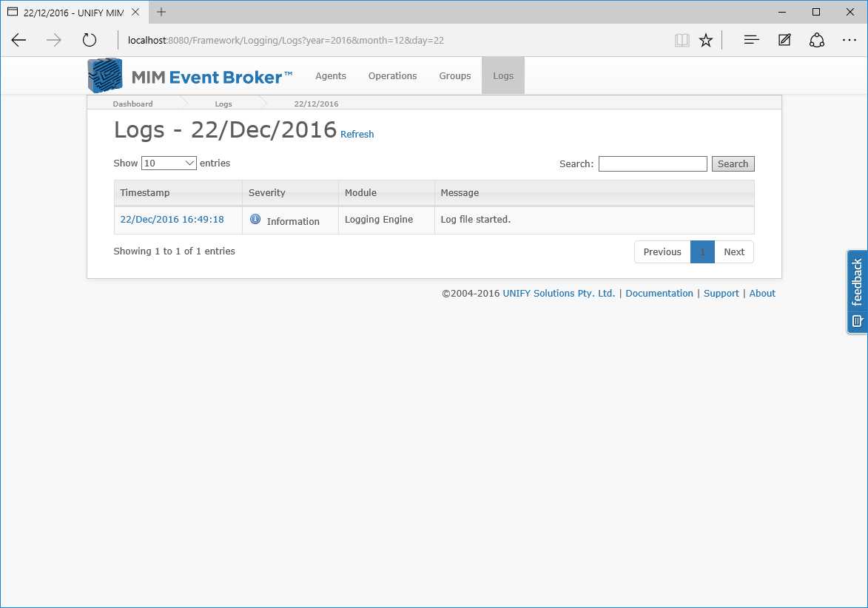868x608 pixels.
Task: Click the Search button
Action: [x=733, y=163]
